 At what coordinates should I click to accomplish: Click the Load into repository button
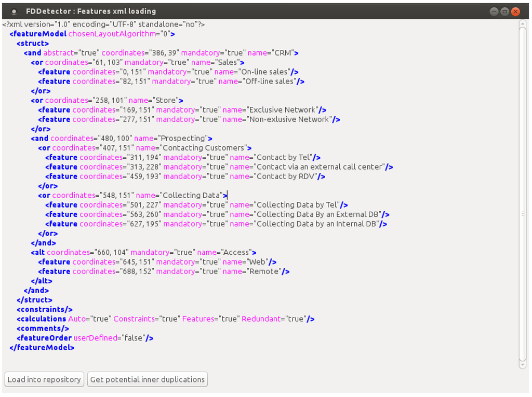44,379
